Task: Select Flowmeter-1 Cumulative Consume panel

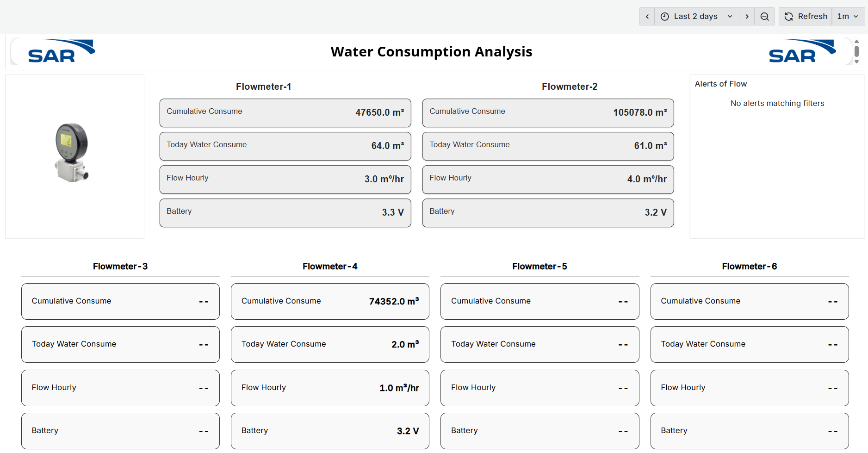Action: 285,112
